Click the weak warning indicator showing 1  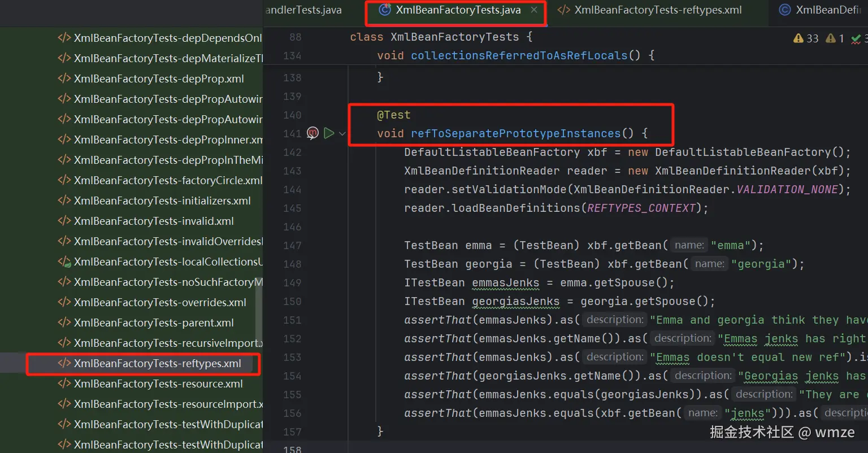[831, 38]
